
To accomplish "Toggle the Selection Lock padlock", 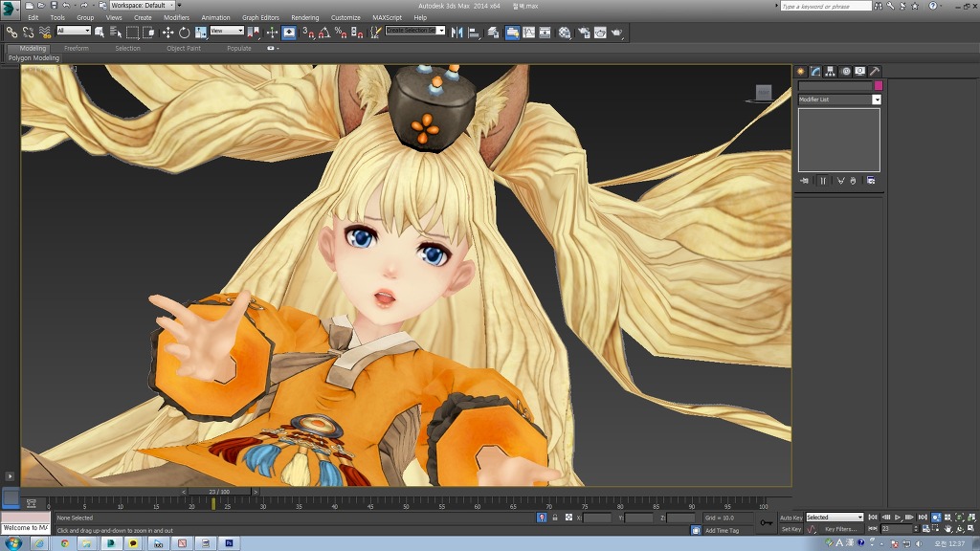I will [x=555, y=518].
